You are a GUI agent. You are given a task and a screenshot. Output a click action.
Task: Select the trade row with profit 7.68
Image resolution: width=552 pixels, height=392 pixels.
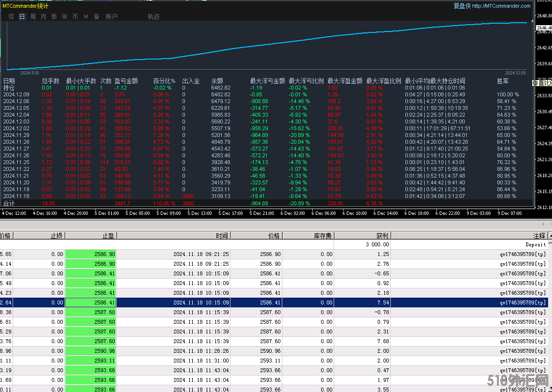coord(274,341)
